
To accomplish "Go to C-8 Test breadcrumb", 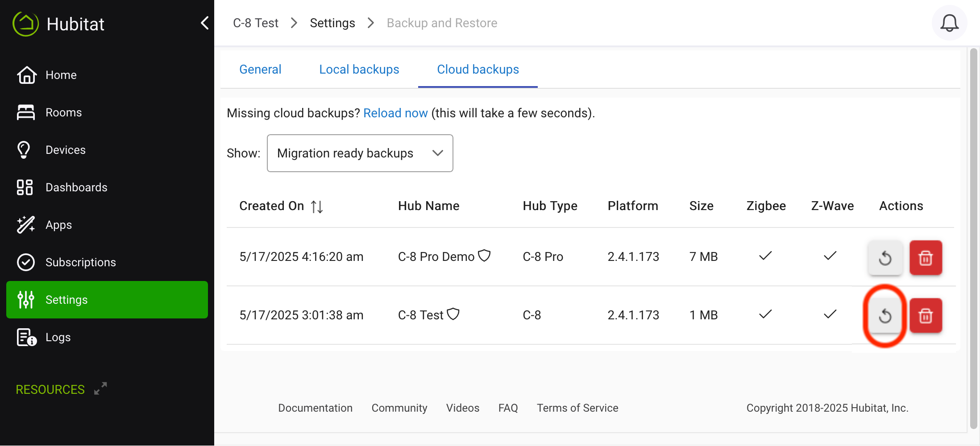I will tap(256, 23).
